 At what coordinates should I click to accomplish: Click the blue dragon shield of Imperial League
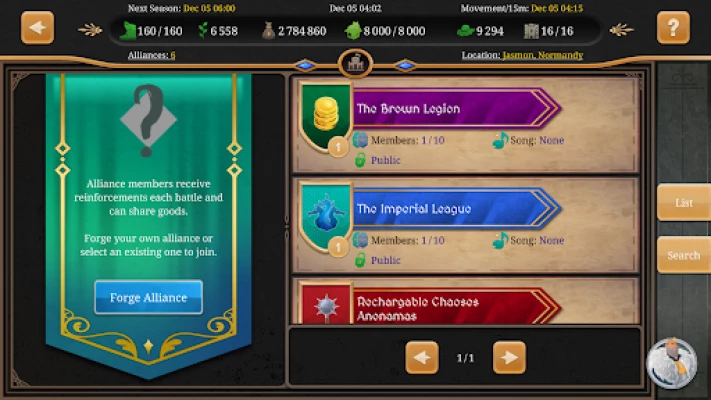click(x=326, y=216)
